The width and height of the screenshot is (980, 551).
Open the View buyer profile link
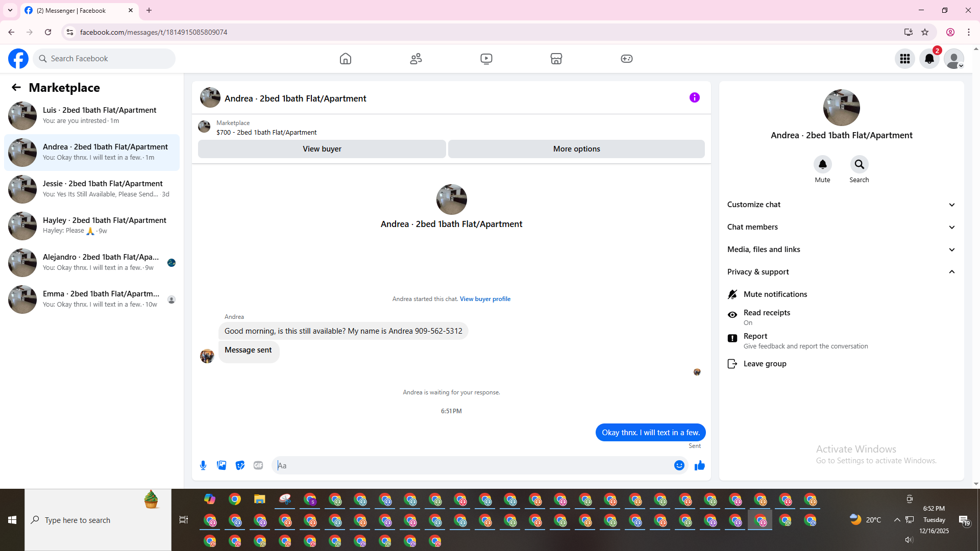coord(485,299)
